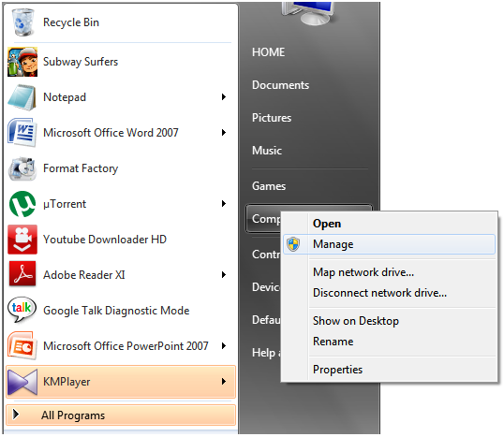Screen dimensions: 504x437
Task: Expand KMPlayer submenu arrow
Action: pyautogui.click(x=224, y=382)
